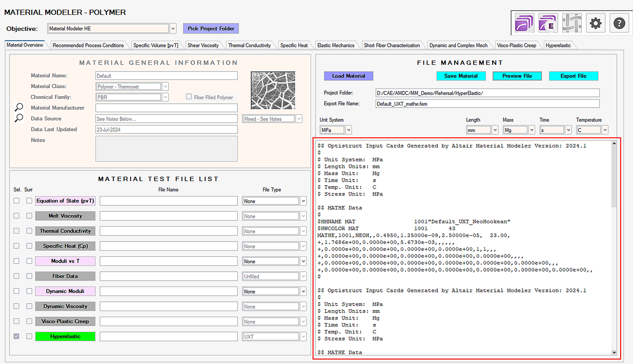Click the Load Material button

point(349,76)
